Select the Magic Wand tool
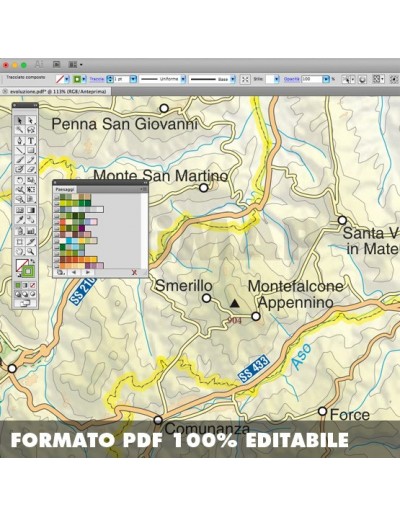 click(20, 130)
